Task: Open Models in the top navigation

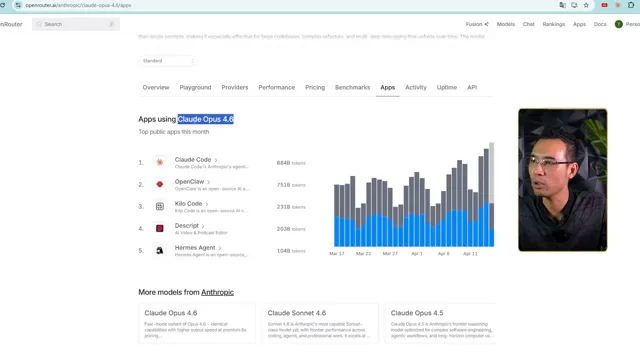Action: click(506, 24)
